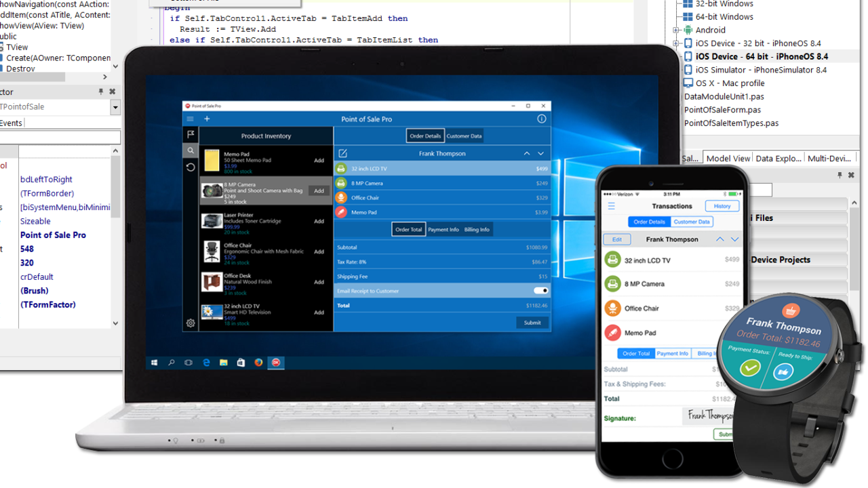Switch to the Customer Data tab on laptop
This screenshot has width=868, height=488.
(464, 136)
